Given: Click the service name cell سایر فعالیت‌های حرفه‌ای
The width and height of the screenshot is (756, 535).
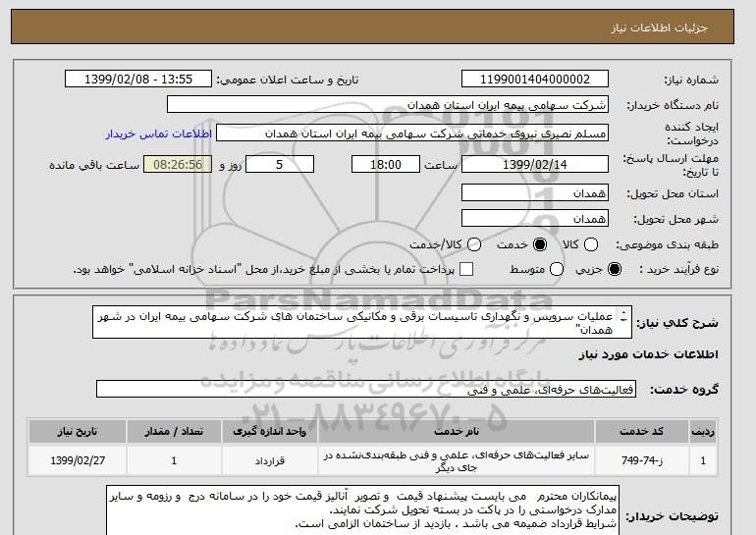Looking at the screenshot, I should pyautogui.click(x=457, y=460).
